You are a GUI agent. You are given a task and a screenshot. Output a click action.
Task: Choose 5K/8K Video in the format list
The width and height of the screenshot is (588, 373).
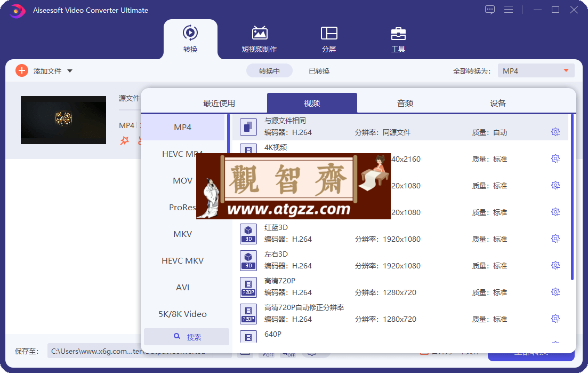click(183, 314)
